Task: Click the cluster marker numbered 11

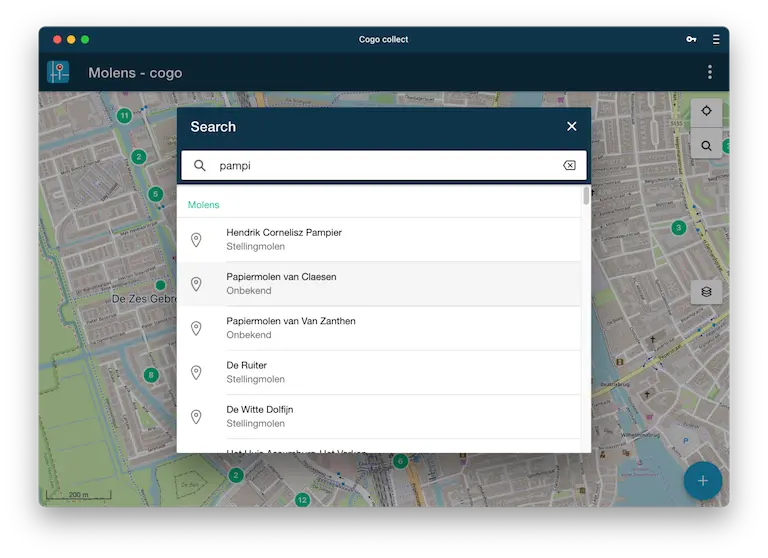Action: (124, 116)
